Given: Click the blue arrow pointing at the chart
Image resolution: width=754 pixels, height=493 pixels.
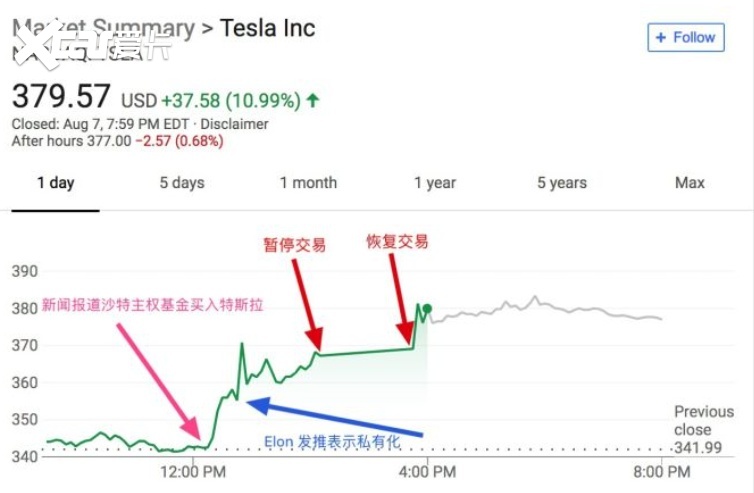Looking at the screenshot, I should tap(335, 419).
